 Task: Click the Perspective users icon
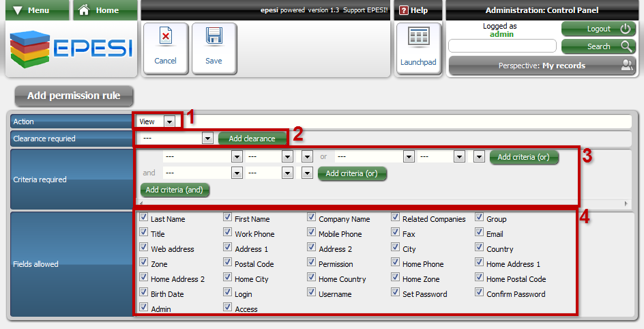(x=627, y=65)
